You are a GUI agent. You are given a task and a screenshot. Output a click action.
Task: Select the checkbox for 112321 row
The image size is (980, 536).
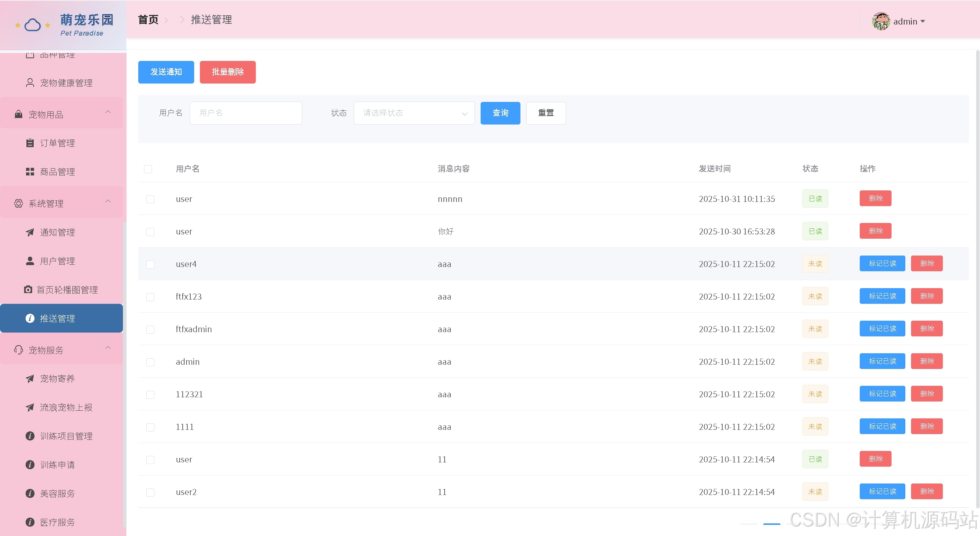(150, 395)
